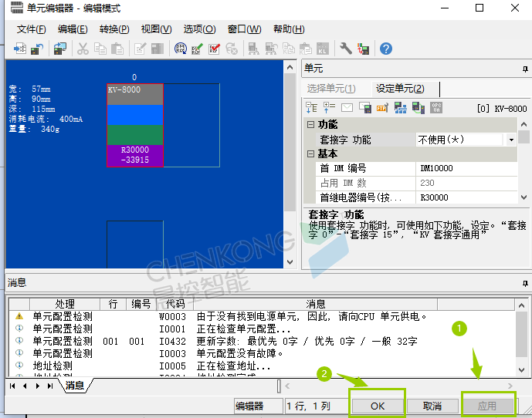The width and height of the screenshot is (532, 418).
Task: Collapse the 基本 property group
Action: click(x=310, y=154)
